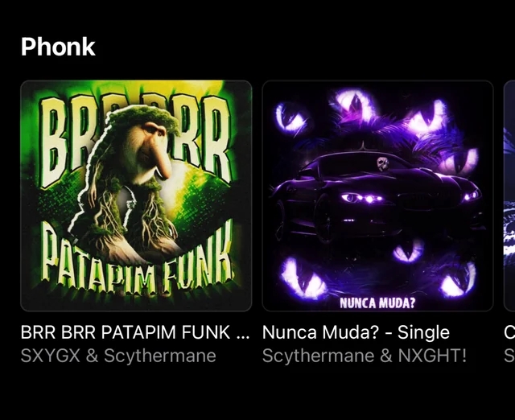Click the skull emblem on the car windshield
515x420 pixels.
(382, 164)
